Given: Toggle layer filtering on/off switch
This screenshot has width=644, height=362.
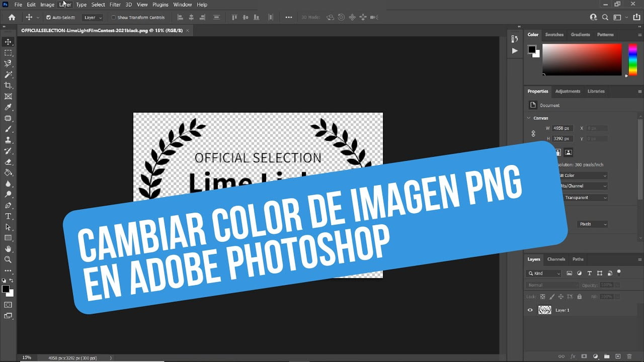Looking at the screenshot, I should coord(619,273).
